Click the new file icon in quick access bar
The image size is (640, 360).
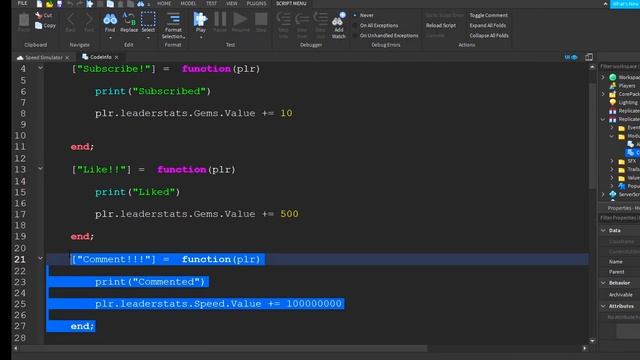39,4
